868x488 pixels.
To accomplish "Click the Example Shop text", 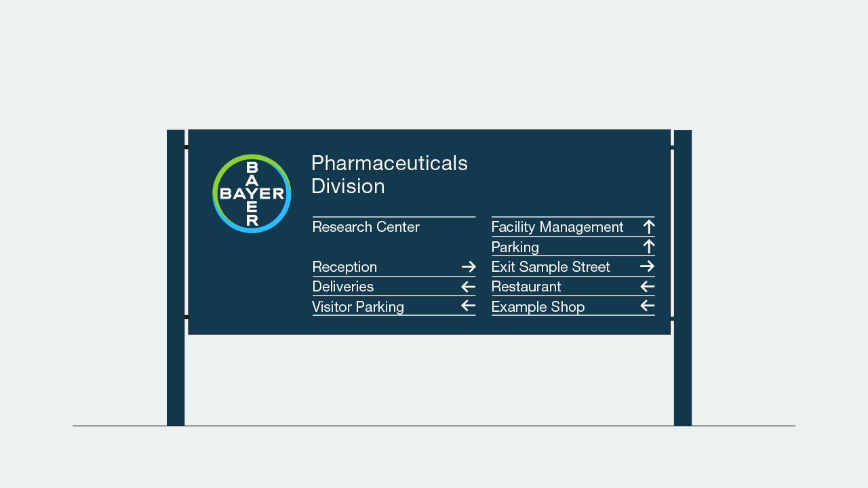I will [x=538, y=307].
